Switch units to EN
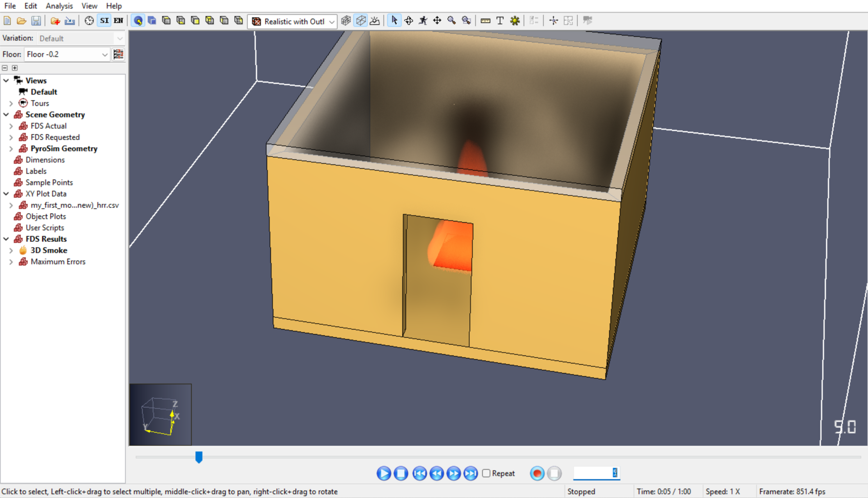 118,21
